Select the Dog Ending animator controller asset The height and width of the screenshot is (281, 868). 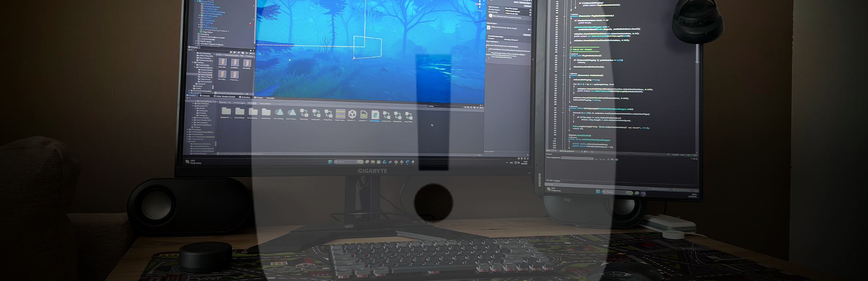304,113
